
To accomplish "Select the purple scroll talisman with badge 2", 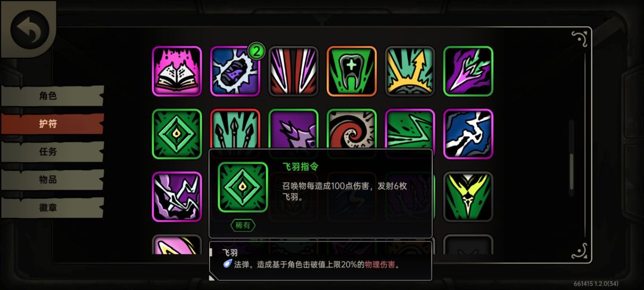I will (235, 71).
